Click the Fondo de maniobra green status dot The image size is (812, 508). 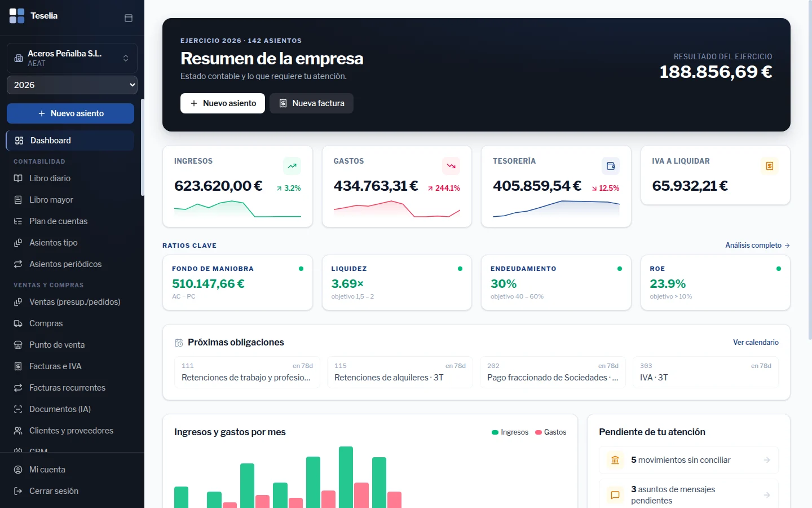(x=301, y=269)
